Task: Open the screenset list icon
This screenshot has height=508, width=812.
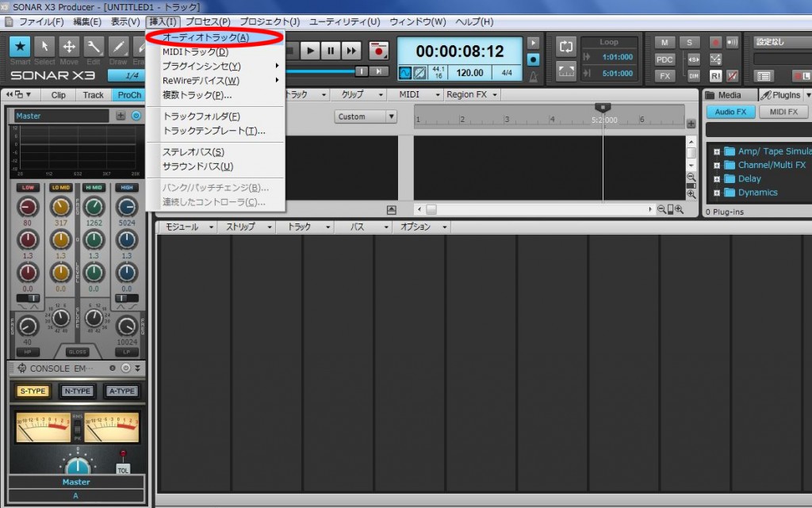Action: pyautogui.click(x=764, y=76)
